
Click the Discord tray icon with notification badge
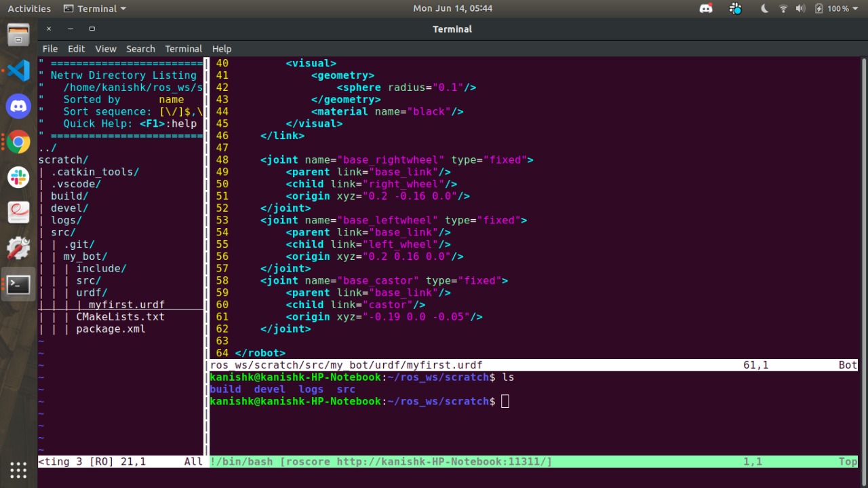[706, 8]
